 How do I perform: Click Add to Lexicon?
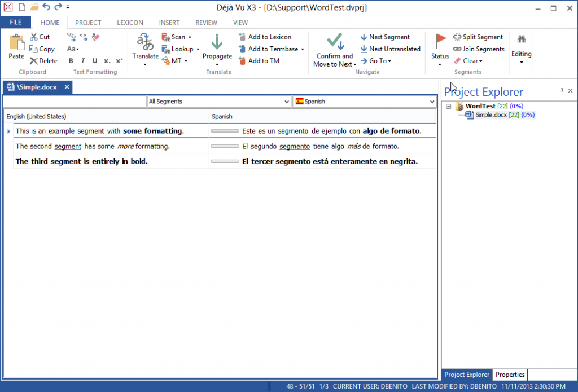pos(265,37)
